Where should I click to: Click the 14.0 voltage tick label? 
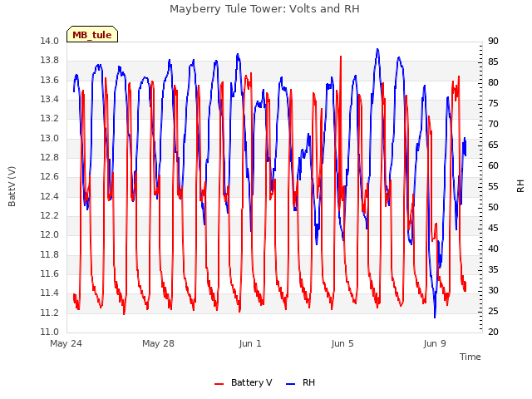pyautogui.click(x=50, y=41)
